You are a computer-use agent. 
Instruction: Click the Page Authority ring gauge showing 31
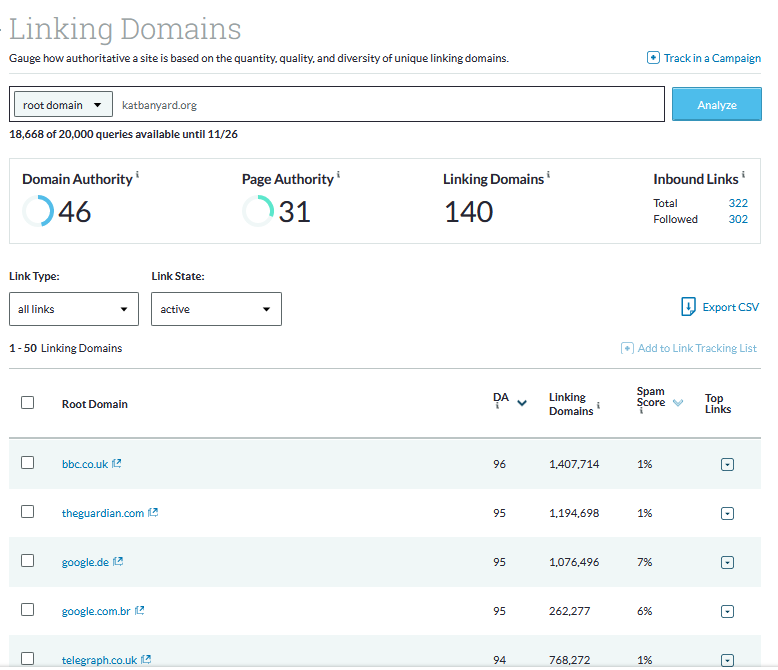(258, 211)
